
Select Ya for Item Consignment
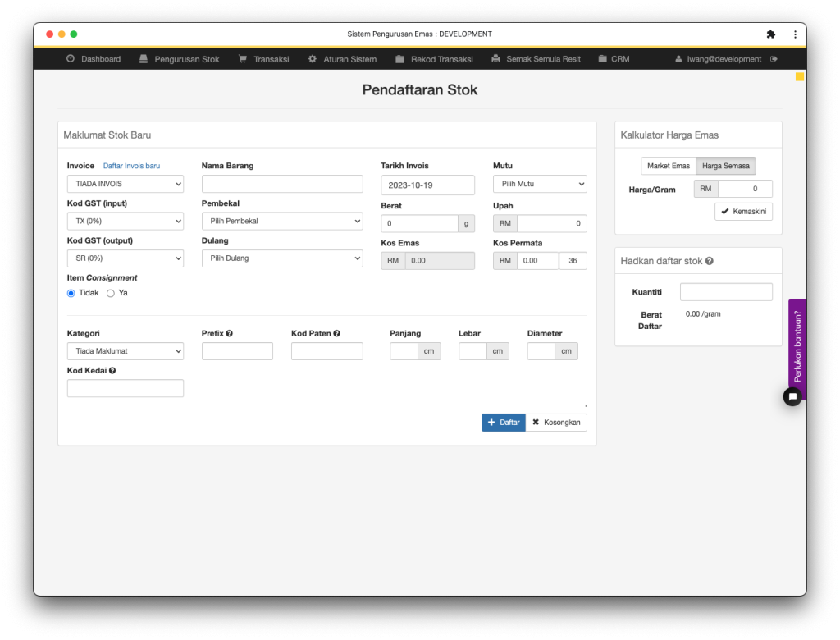coord(111,293)
